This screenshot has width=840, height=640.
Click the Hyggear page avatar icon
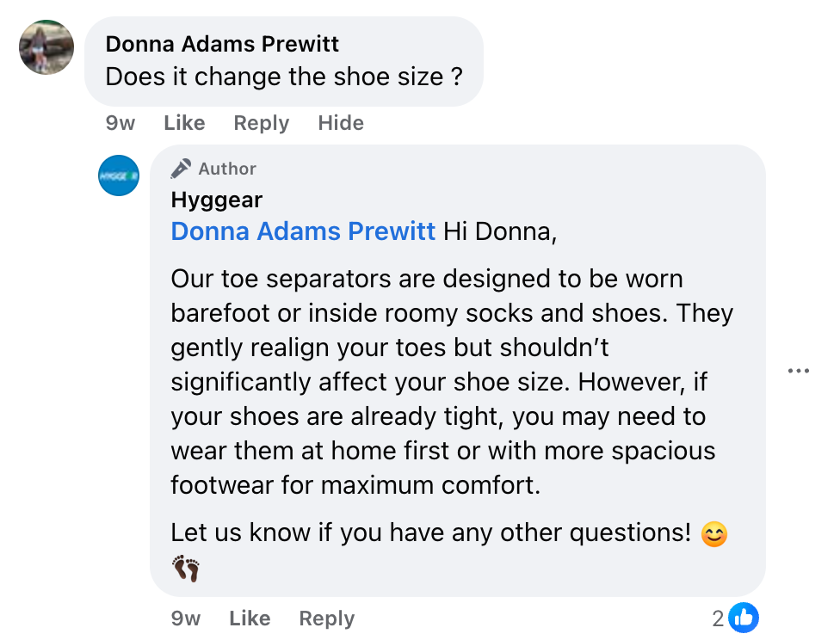coord(119,175)
